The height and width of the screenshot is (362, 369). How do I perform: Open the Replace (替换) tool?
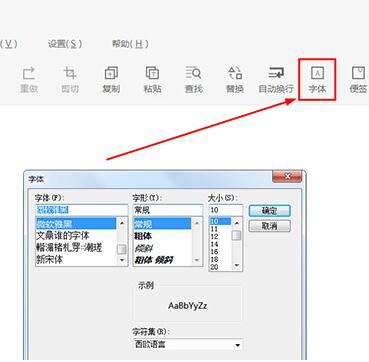pos(235,80)
